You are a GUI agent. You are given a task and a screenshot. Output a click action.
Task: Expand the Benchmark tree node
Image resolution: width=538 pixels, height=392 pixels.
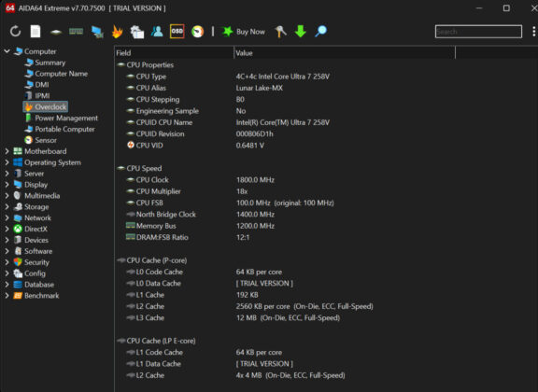coord(7,296)
